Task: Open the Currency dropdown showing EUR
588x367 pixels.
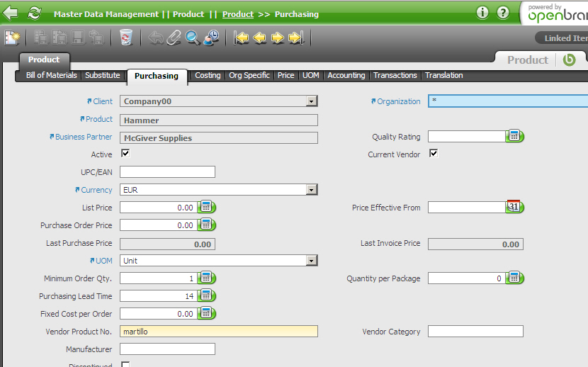Action: click(x=311, y=190)
